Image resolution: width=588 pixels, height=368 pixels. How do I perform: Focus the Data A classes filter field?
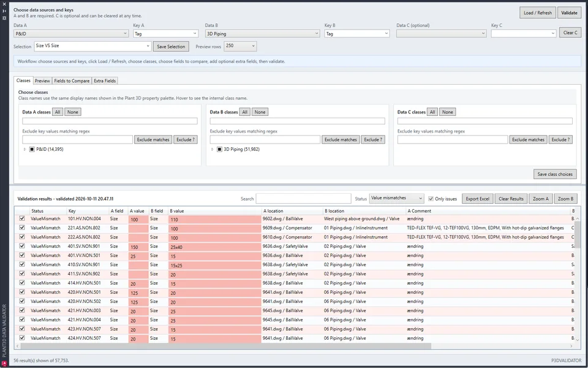[x=110, y=121]
